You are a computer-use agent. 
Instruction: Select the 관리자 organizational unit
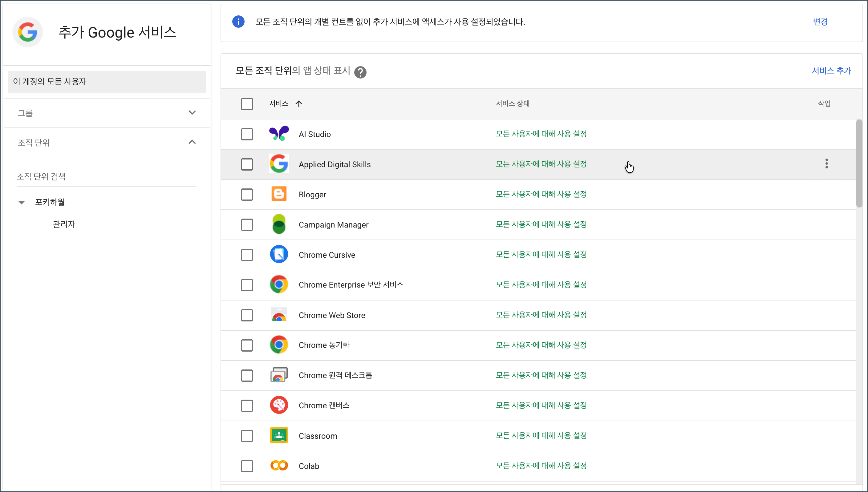pyautogui.click(x=64, y=224)
